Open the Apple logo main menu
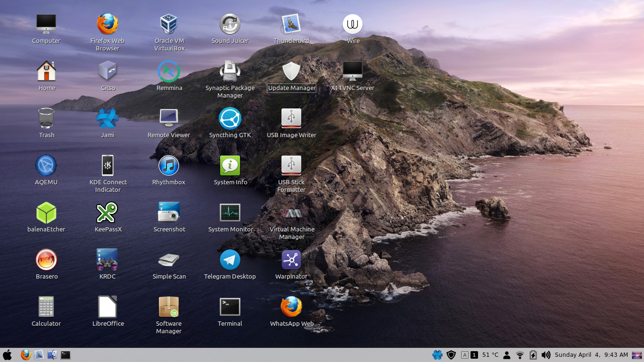The height and width of the screenshot is (362, 644). pos(8,355)
